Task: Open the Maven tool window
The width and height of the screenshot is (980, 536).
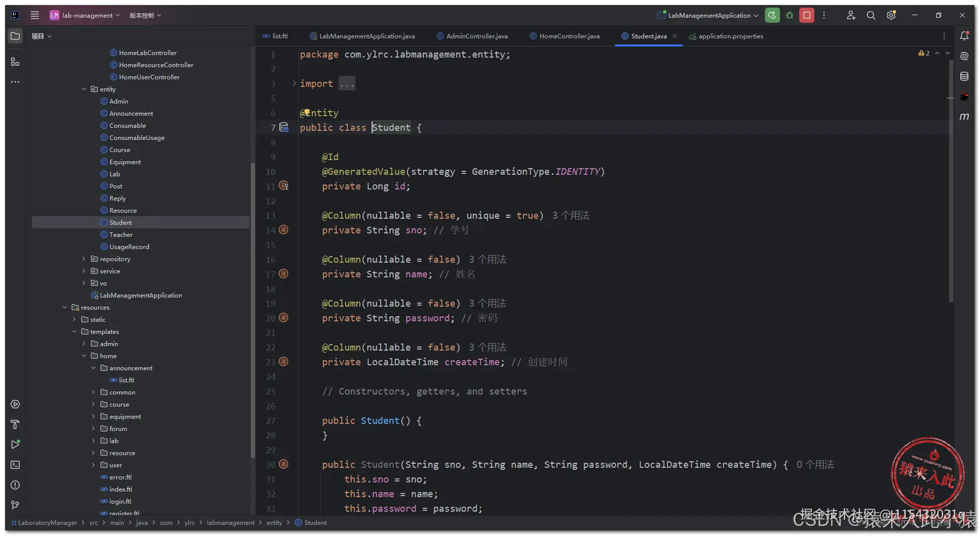Action: [x=964, y=117]
